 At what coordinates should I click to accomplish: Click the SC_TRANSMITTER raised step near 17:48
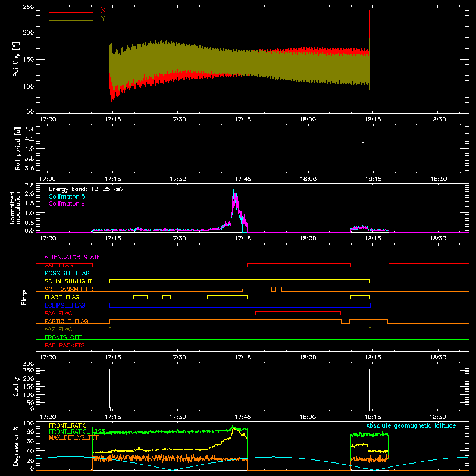[x=257, y=287]
